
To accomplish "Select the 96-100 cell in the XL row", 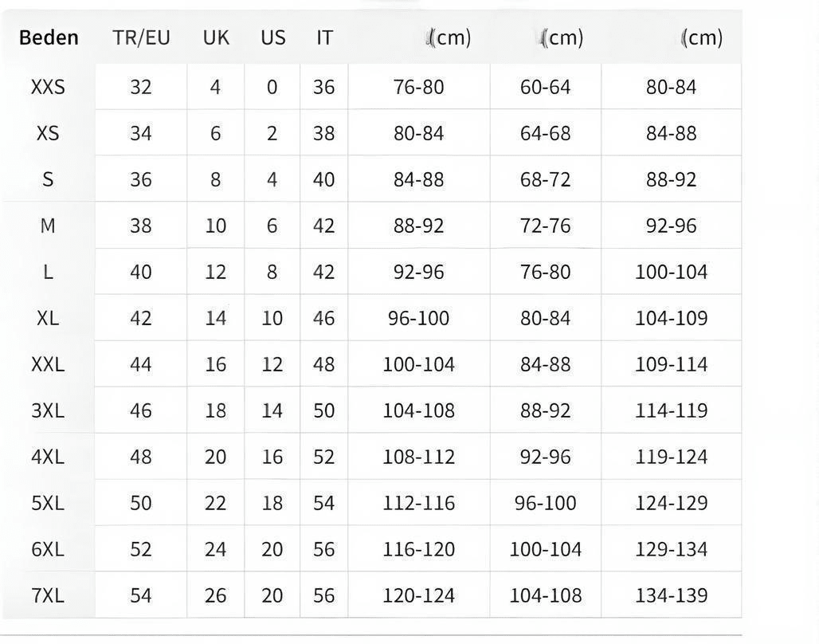I will tap(418, 318).
